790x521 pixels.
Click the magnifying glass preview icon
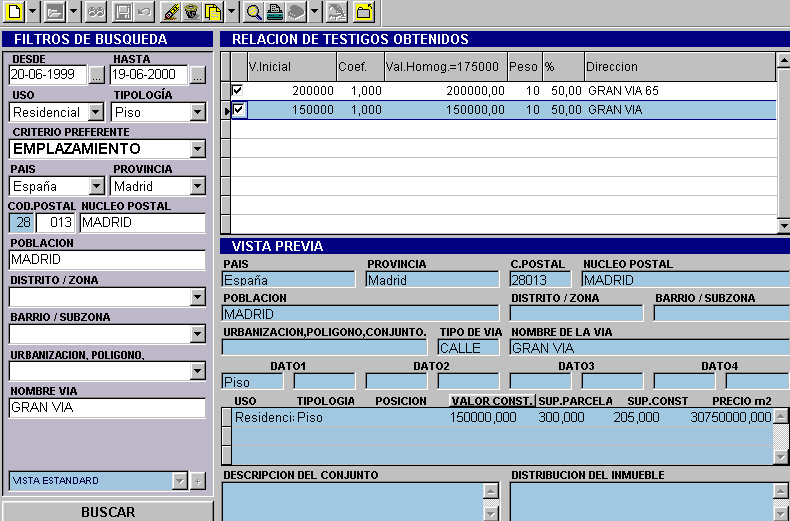[253, 12]
